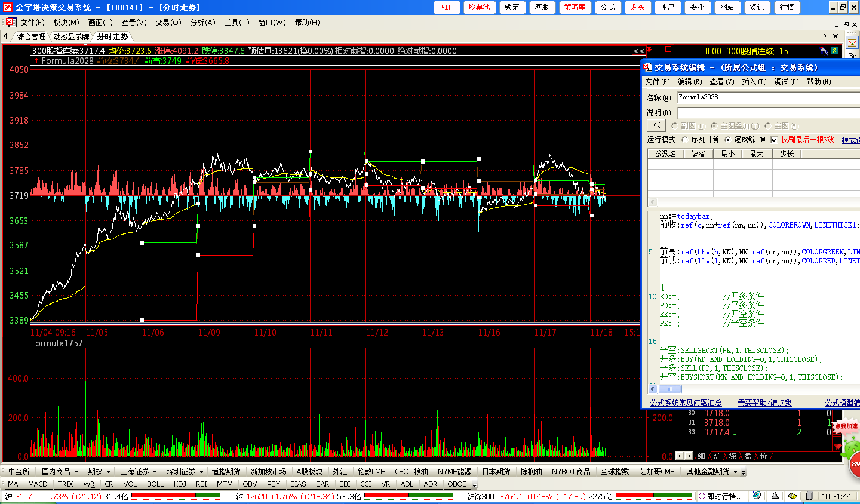Viewport: 860px width, 504px height.
Task: Click the pointing hand icon near IF00
Action: click(824, 51)
